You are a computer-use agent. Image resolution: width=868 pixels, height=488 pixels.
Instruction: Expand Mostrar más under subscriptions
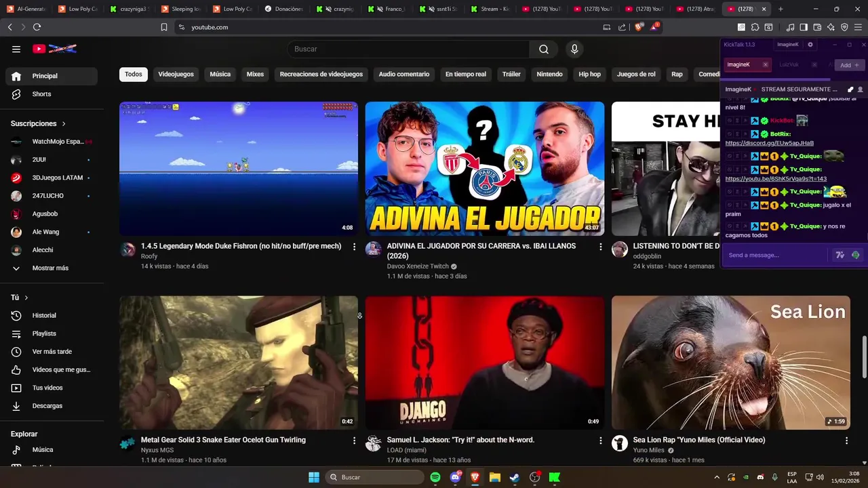click(x=52, y=268)
